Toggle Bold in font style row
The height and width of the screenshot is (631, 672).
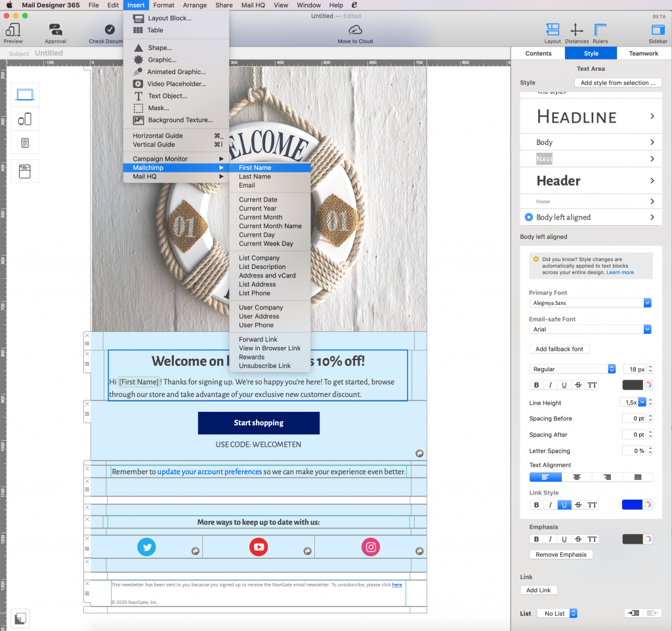pos(537,384)
